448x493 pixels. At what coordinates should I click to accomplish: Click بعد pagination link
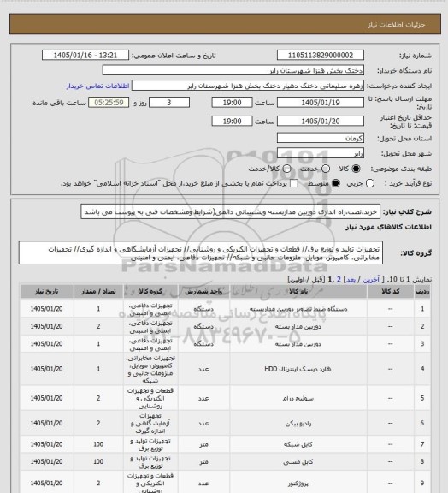pos(351,280)
